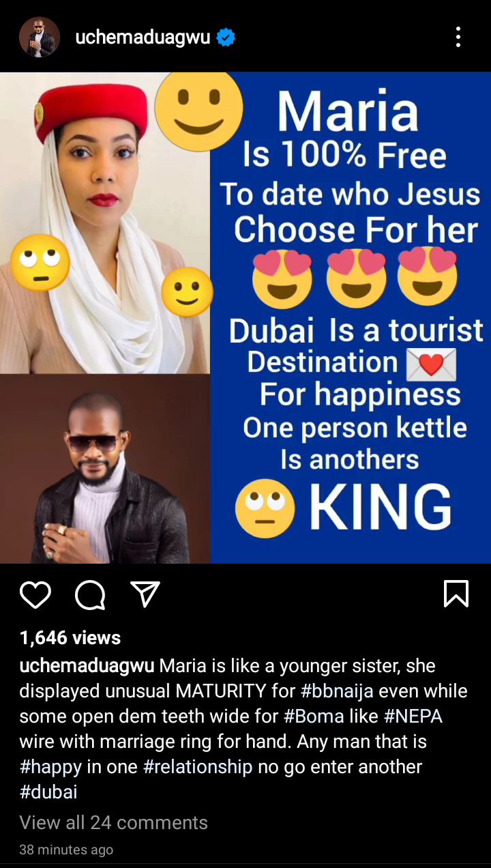
Task: Tap the 1,646 views count
Action: (x=70, y=637)
